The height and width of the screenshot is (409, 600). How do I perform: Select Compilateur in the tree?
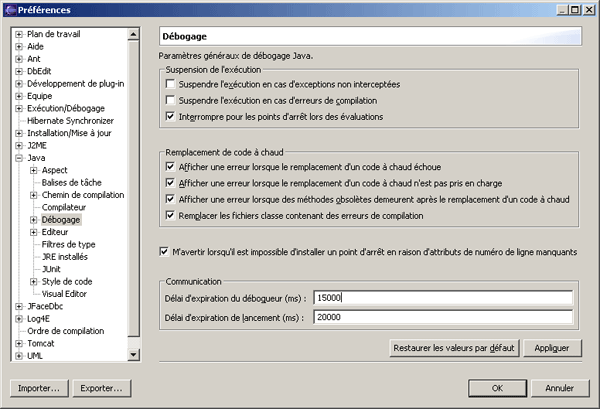[x=64, y=207]
